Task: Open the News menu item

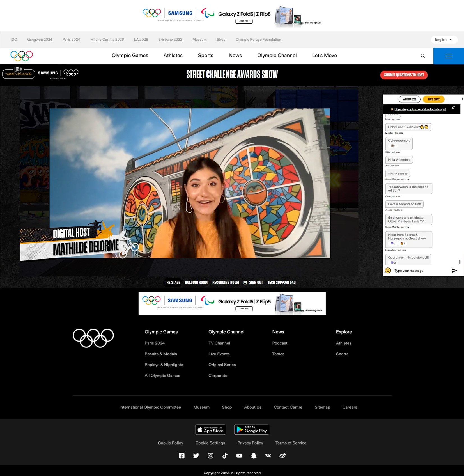Action: click(x=235, y=56)
